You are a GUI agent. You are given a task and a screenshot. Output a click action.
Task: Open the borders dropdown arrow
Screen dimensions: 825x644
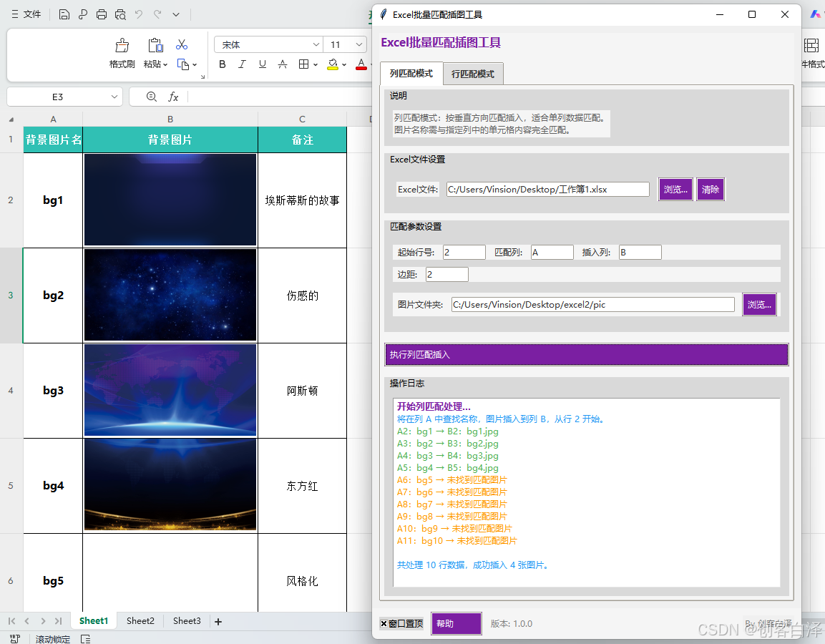point(316,64)
